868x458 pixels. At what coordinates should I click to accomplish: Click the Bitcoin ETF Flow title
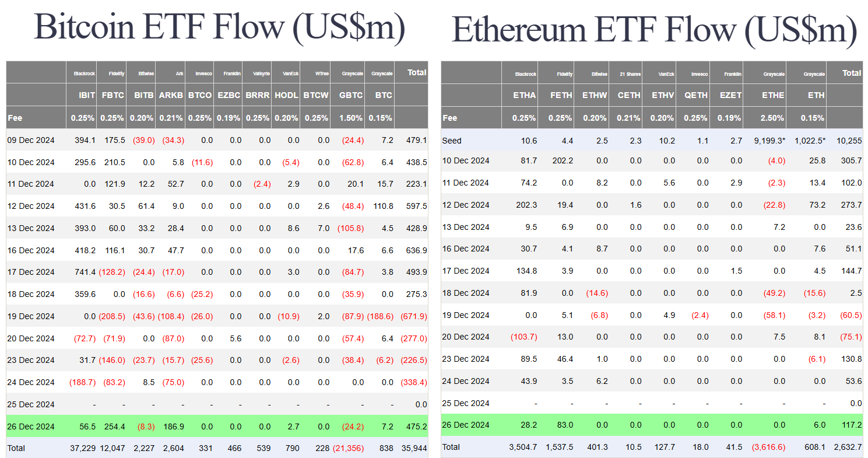tap(219, 27)
